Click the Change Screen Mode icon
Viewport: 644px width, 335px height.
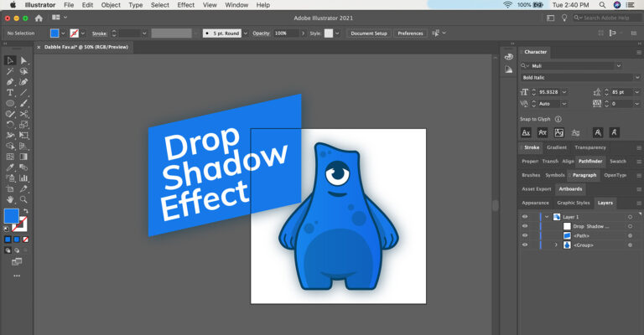[x=17, y=261]
